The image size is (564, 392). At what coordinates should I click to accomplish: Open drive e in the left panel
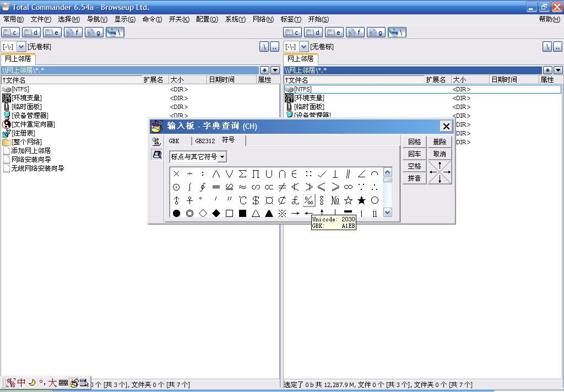point(52,32)
